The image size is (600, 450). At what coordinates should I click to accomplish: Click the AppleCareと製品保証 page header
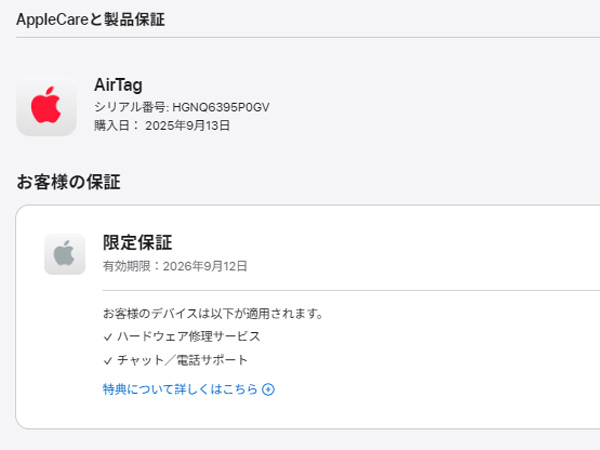(91, 19)
